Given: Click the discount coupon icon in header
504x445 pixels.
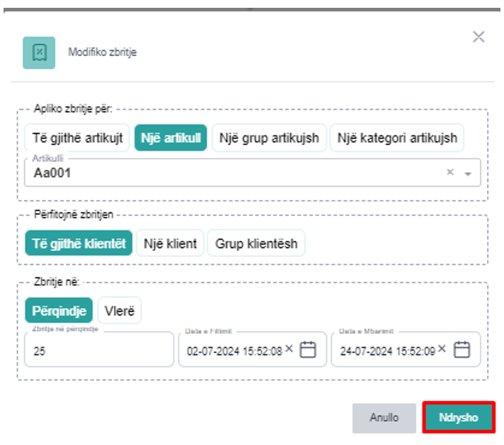Looking at the screenshot, I should click(39, 52).
